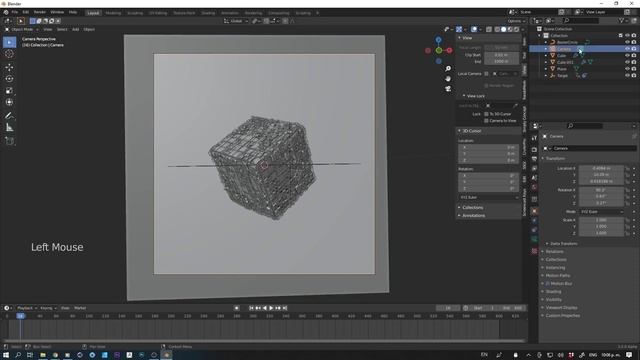Expand the Cube.001 tree item

point(546,62)
